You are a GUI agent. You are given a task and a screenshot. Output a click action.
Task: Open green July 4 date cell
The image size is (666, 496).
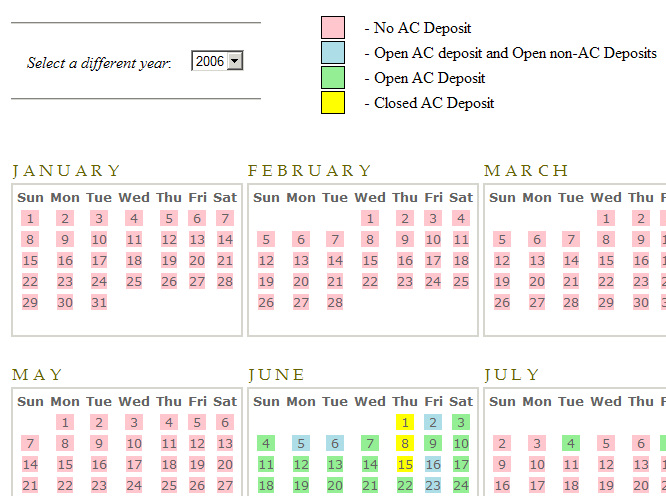click(571, 444)
